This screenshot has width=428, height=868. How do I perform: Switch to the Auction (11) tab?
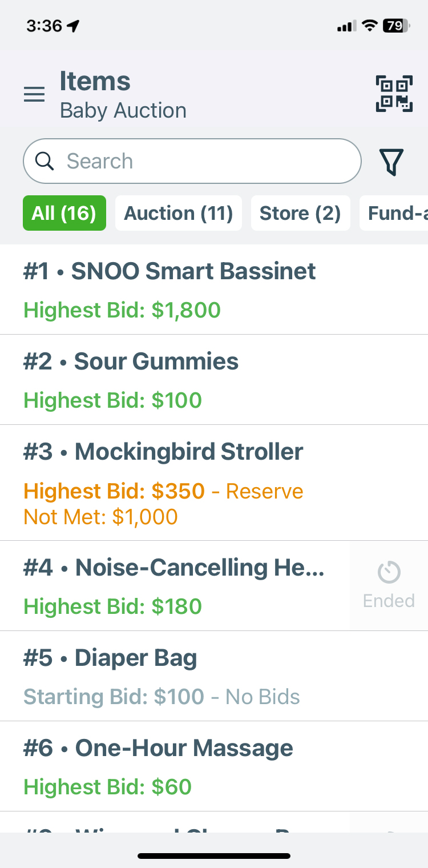[179, 213]
